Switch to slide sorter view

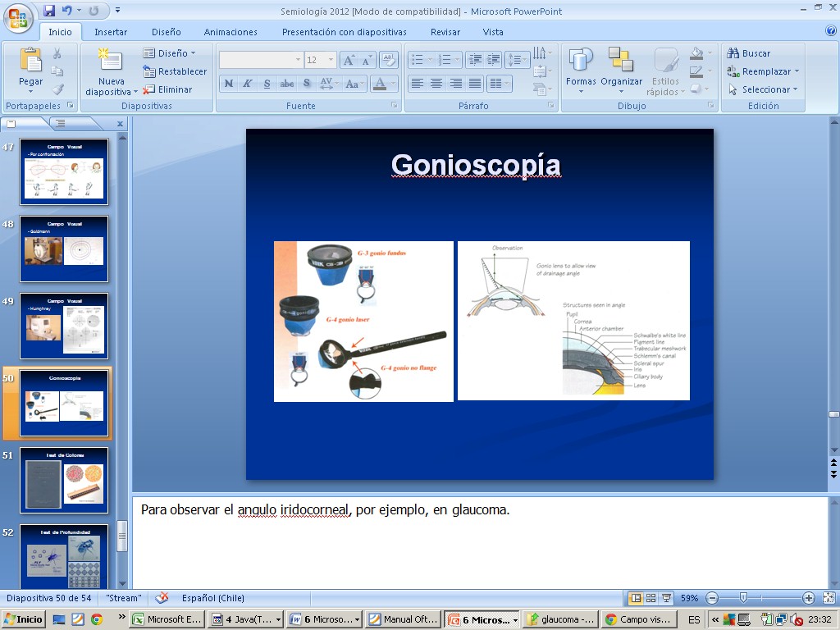(x=651, y=598)
